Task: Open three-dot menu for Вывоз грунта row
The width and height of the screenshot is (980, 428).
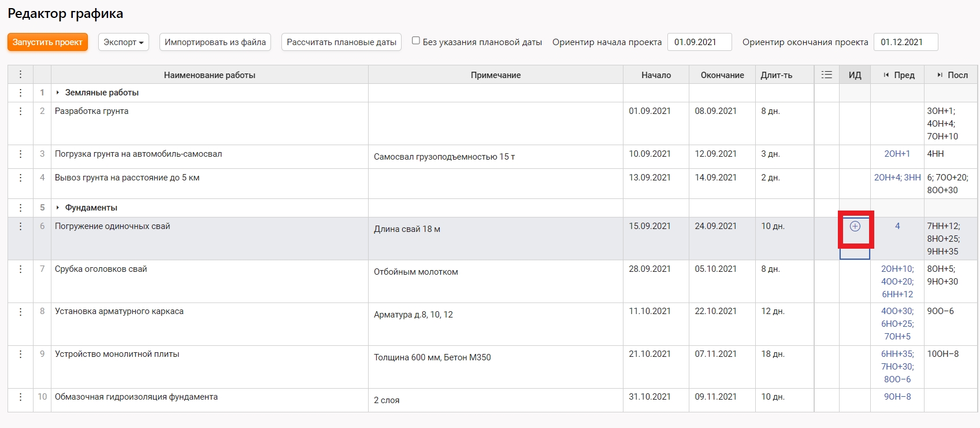Action: click(x=21, y=178)
